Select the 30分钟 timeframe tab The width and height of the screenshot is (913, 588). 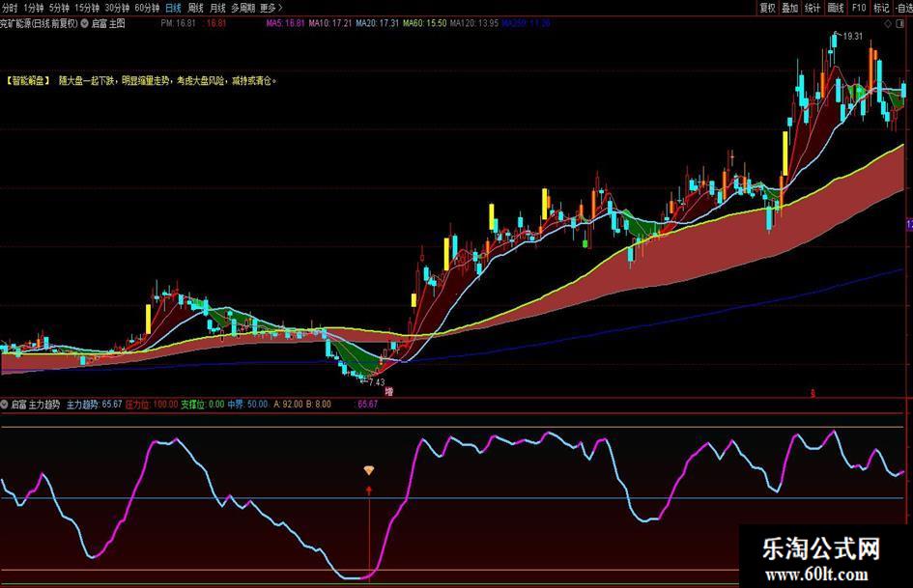117,8
